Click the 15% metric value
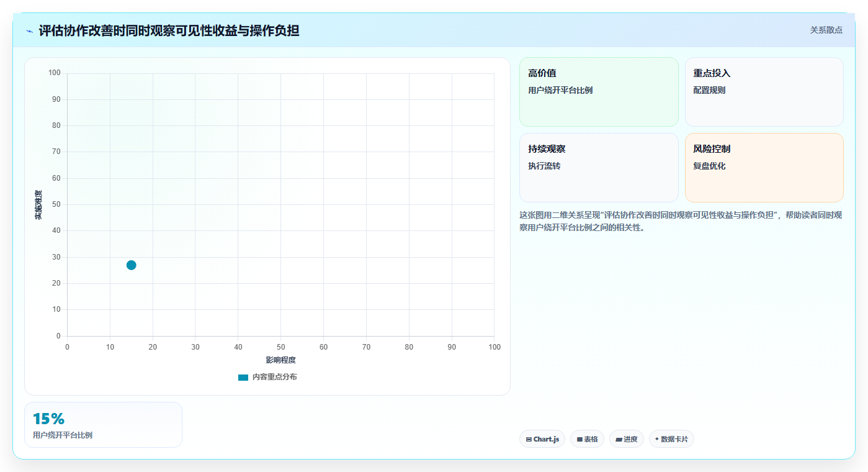 pos(48,419)
